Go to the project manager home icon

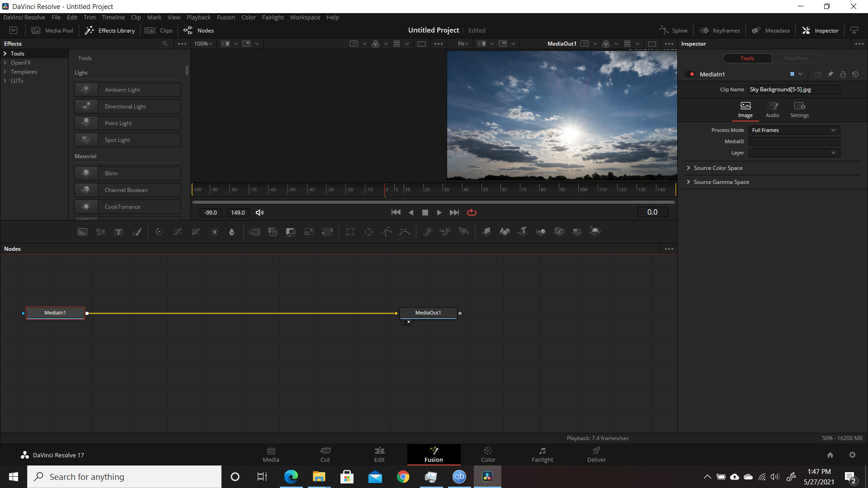click(x=830, y=455)
